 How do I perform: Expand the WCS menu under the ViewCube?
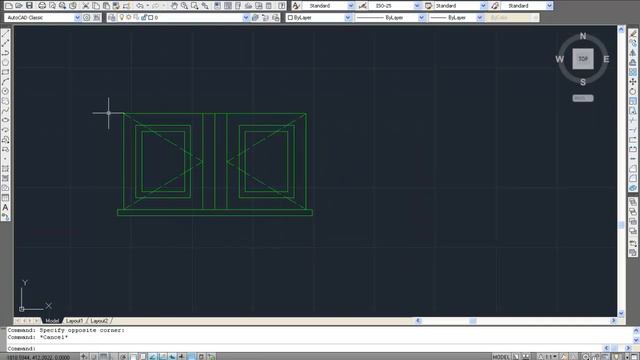coord(583,98)
